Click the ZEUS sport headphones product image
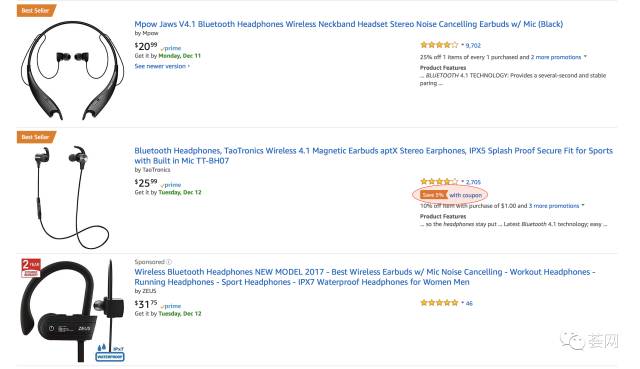This screenshot has width=640, height=369. pos(72,310)
